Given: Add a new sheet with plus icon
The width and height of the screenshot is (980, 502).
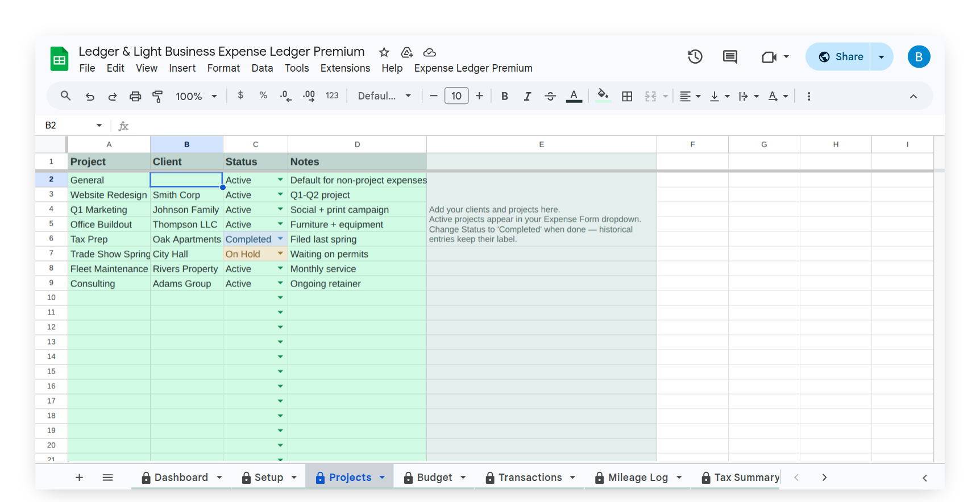Looking at the screenshot, I should point(80,478).
